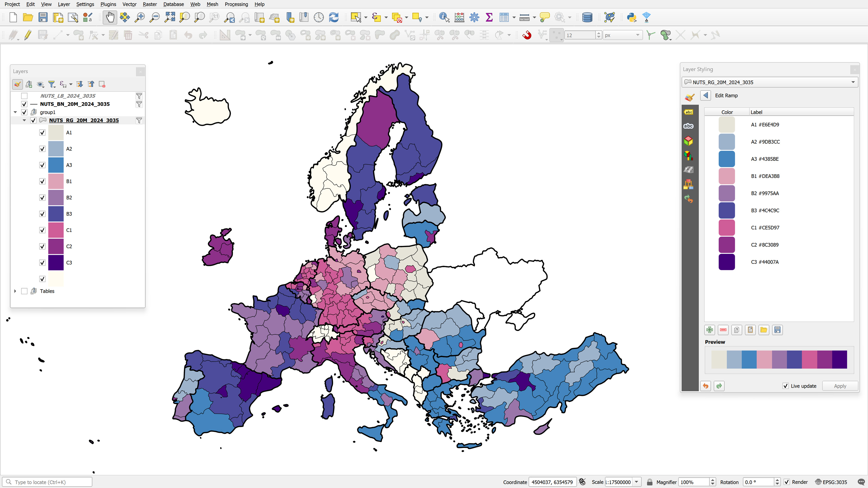Click the Coordinate input field
Image resolution: width=868 pixels, height=488 pixels.
coord(553,482)
